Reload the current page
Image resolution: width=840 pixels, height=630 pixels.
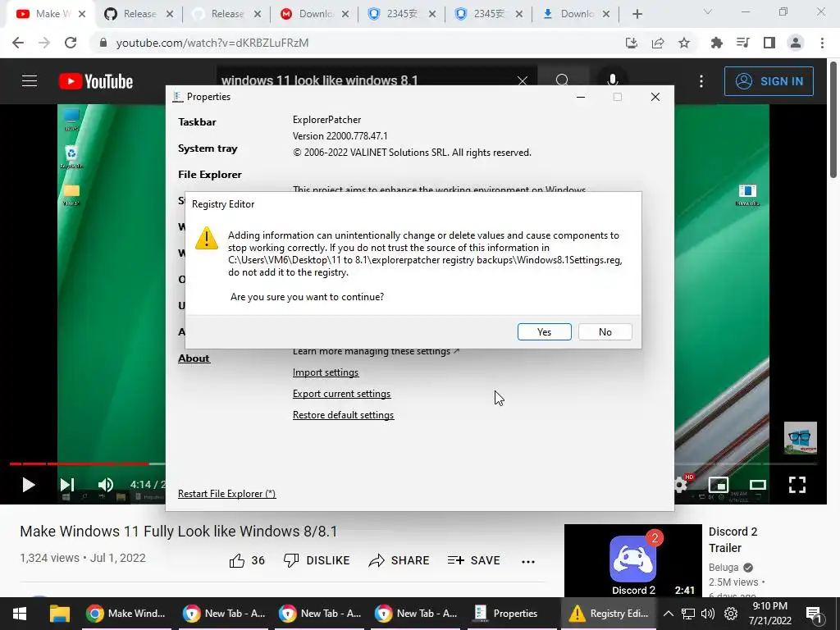pos(71,43)
